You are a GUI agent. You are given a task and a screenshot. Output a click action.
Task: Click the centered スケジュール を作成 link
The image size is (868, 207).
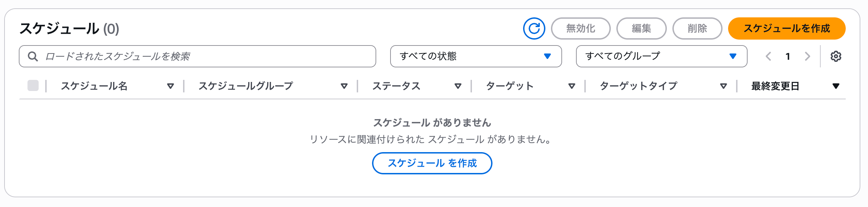coord(432,163)
